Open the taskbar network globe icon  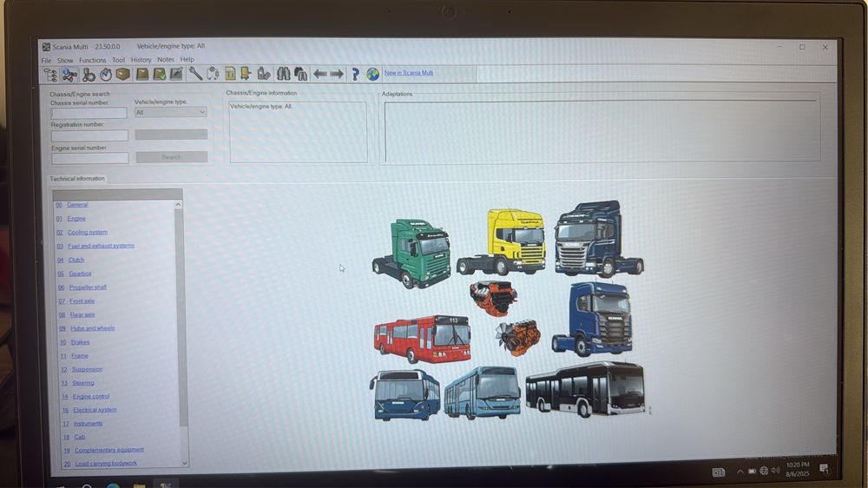(x=764, y=471)
